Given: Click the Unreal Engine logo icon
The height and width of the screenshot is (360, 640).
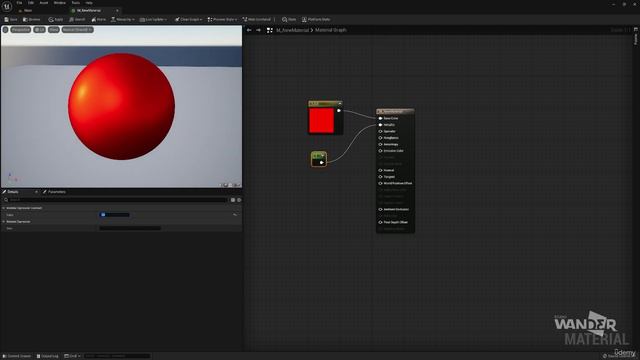Looking at the screenshot, I should pos(7,6).
